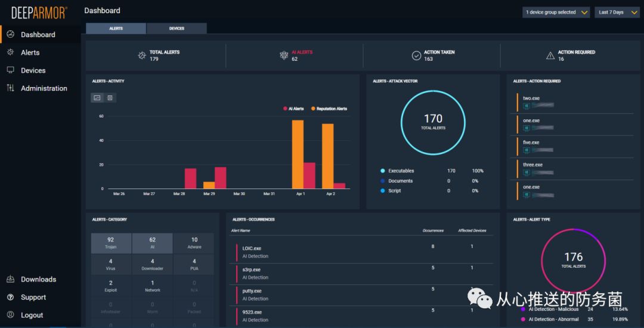The height and width of the screenshot is (328, 644).
Task: Click the Adware category tile
Action: click(x=194, y=243)
